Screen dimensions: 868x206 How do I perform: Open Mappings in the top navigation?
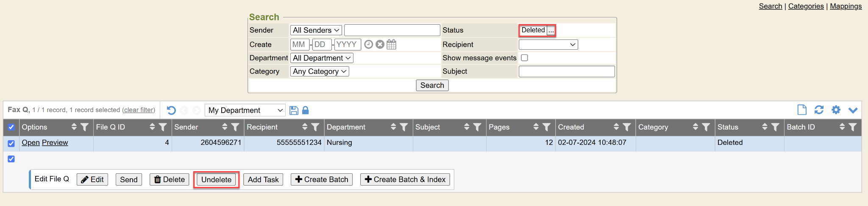tap(846, 6)
